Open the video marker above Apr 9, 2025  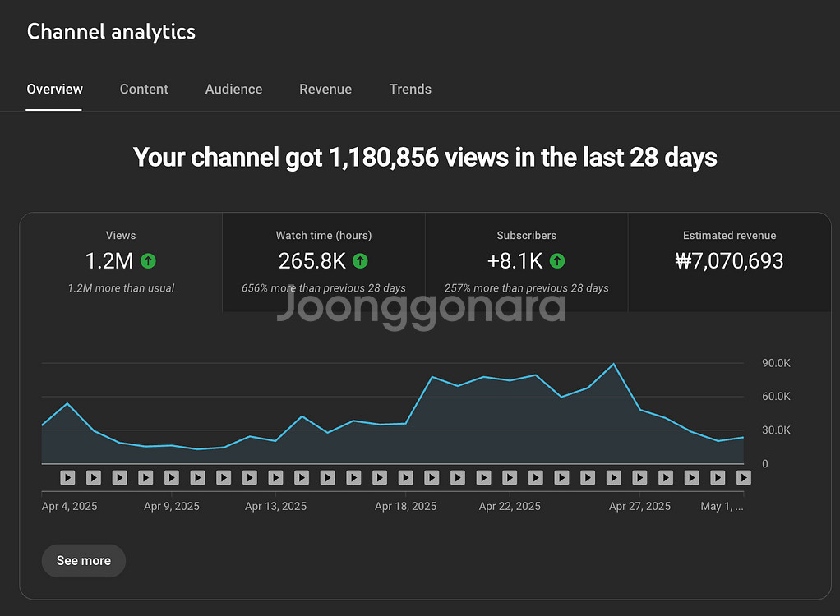coord(172,477)
